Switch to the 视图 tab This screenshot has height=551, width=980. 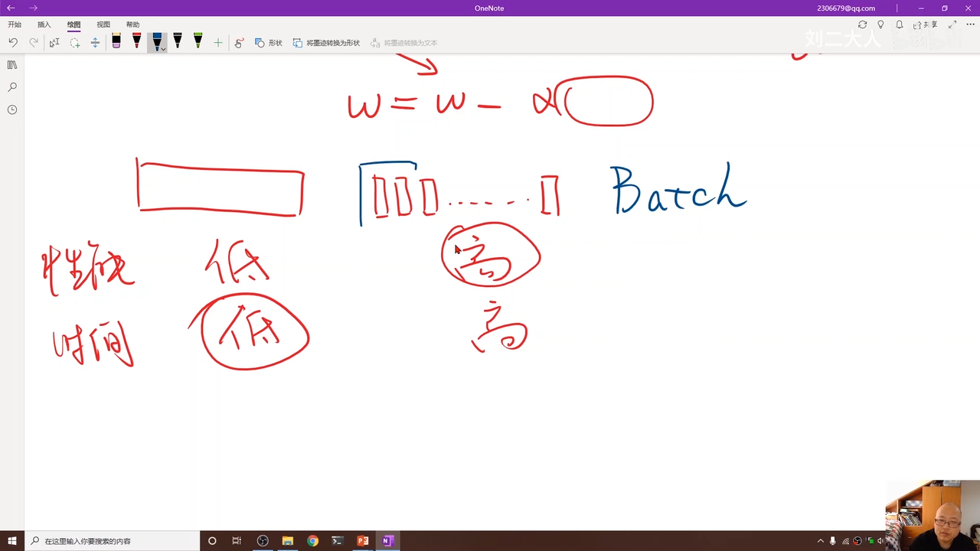[103, 24]
